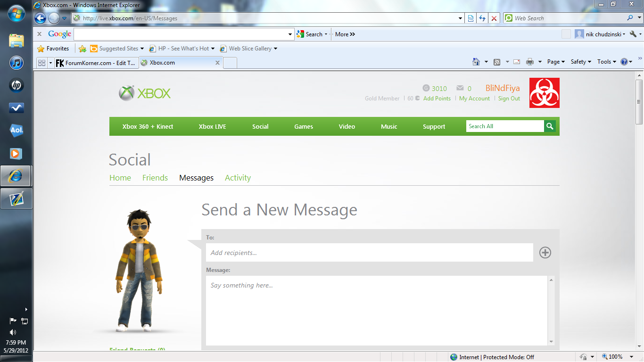Viewport: 644px width, 362px height.
Task: Click the IE Home icon in command bar
Action: pos(476,62)
